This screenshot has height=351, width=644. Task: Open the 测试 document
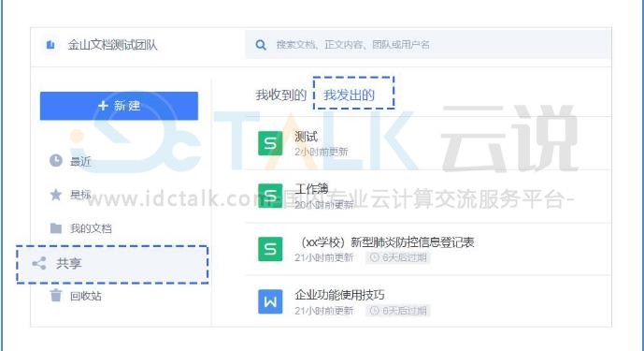(x=307, y=137)
